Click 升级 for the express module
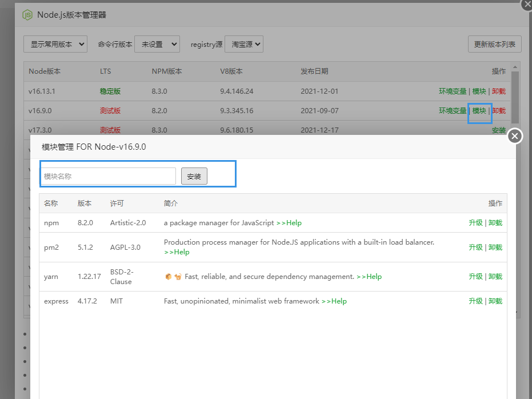Screen dimensions: 532x399 [475, 301]
